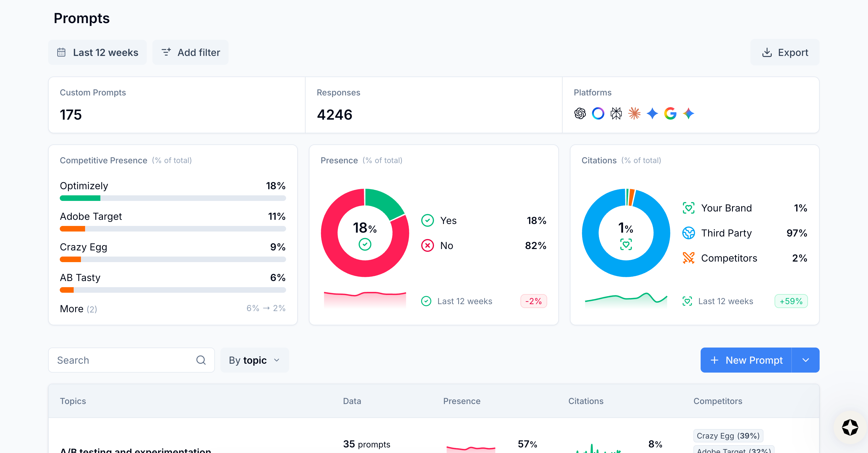Click the magnifier icon in Search field
This screenshot has height=453, width=868.
coord(201,360)
